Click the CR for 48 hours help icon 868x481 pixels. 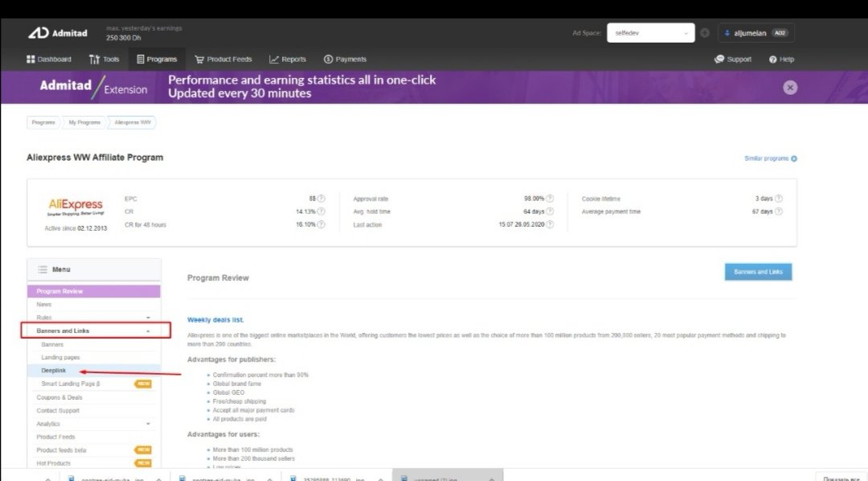[x=321, y=224]
